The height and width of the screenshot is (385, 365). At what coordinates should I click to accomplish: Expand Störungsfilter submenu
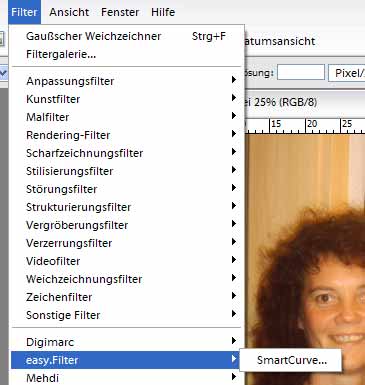(126, 189)
